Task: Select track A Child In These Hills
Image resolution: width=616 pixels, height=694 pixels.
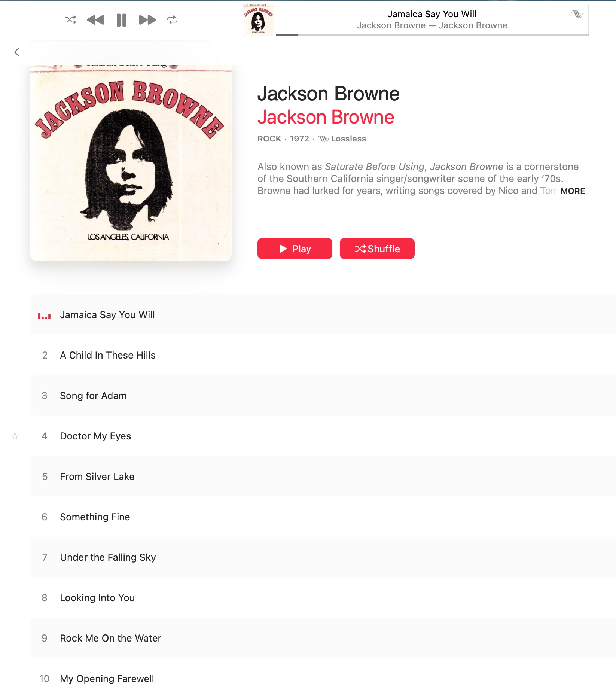Action: 323,355
